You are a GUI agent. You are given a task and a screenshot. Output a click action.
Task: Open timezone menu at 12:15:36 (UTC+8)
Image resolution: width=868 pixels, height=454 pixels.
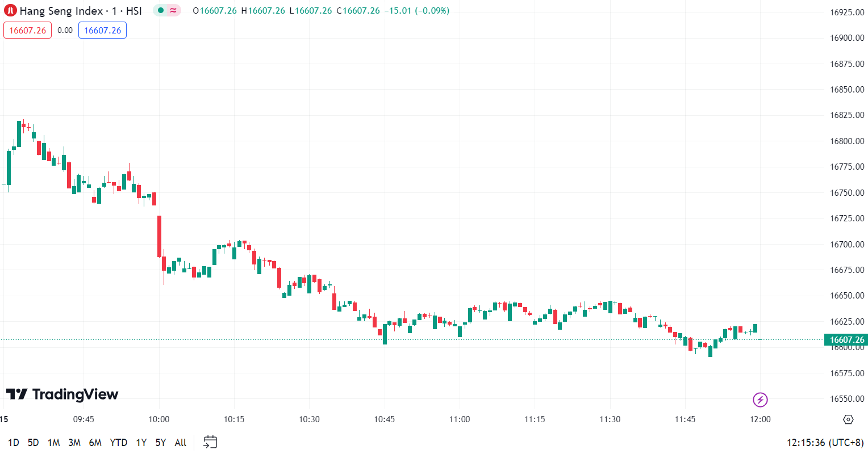click(x=824, y=443)
